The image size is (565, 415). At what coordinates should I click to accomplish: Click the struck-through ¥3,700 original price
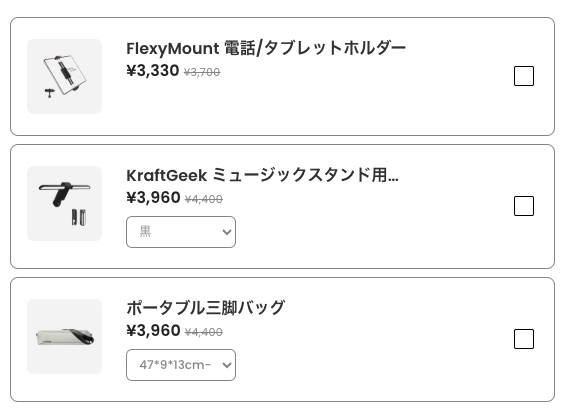202,72
